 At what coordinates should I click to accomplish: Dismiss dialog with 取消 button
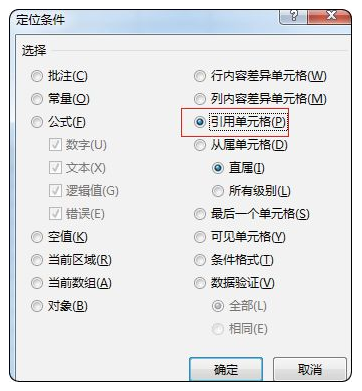pos(310,369)
